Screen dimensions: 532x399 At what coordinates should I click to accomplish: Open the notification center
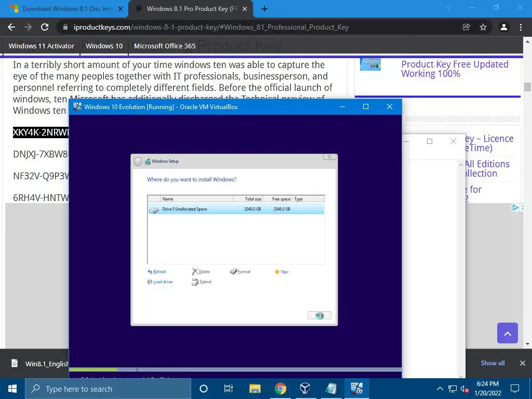(x=515, y=389)
